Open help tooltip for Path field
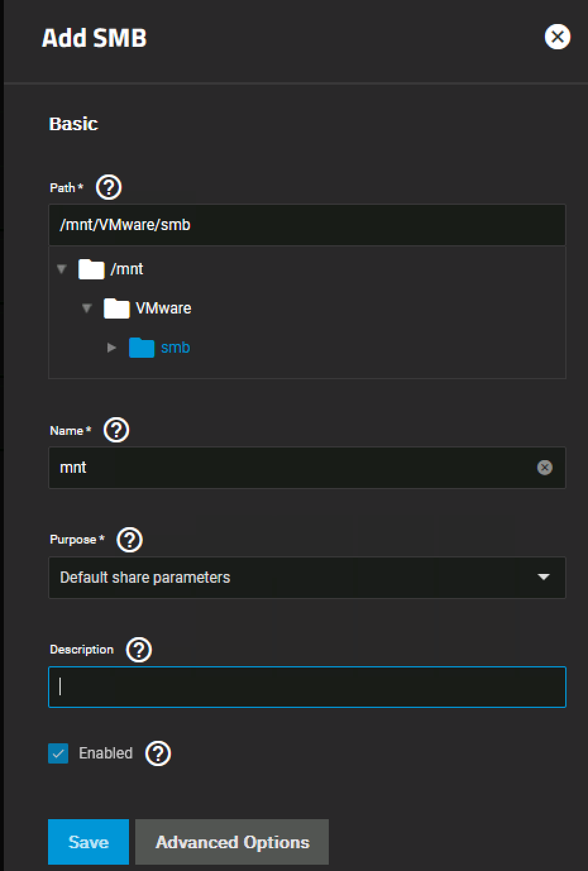This screenshot has width=588, height=871. 109,188
